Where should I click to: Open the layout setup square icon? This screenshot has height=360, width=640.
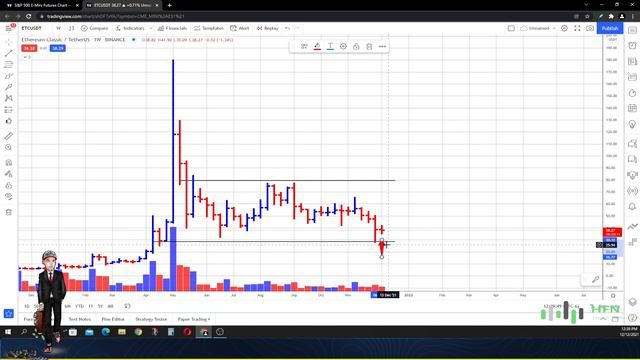[x=511, y=28]
